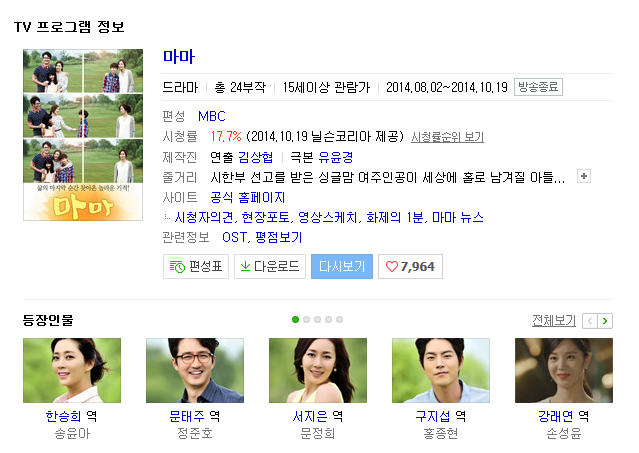Click the blue 다시보기 replay button
The width and height of the screenshot is (639, 453).
pyautogui.click(x=342, y=266)
